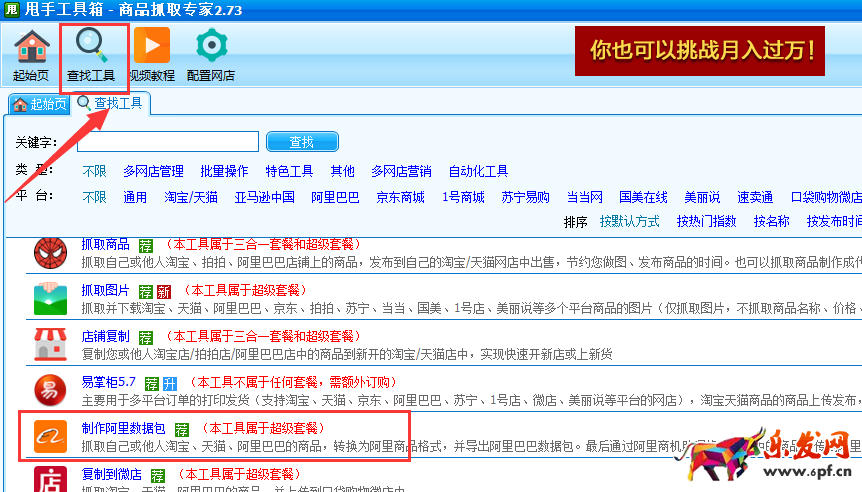Click the red 易 icon for 易掌柜
Image resolution: width=862 pixels, height=492 pixels.
pos(50,390)
